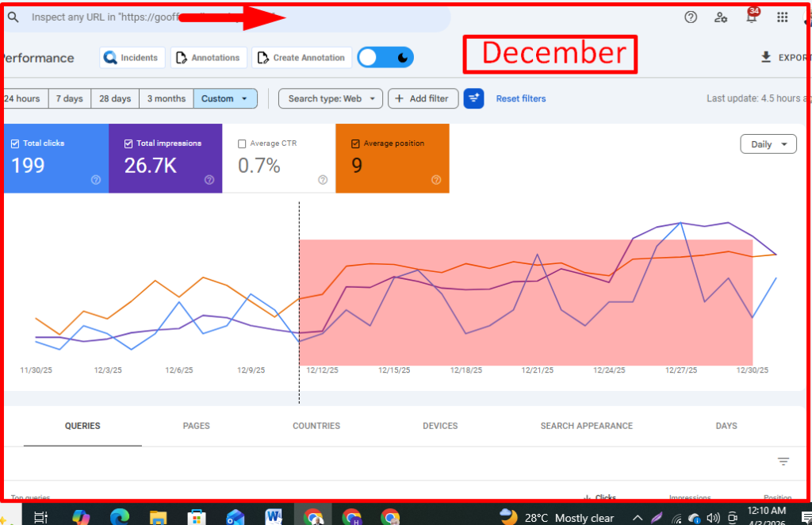This screenshot has width=812, height=525.
Task: Open the Search type: Web dropdown
Action: coord(331,98)
